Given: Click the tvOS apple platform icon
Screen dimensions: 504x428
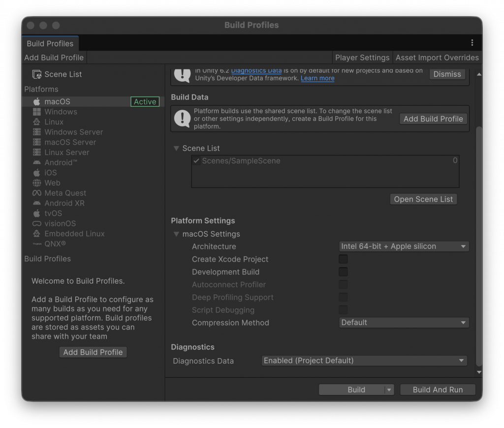Looking at the screenshot, I should pos(36,214).
